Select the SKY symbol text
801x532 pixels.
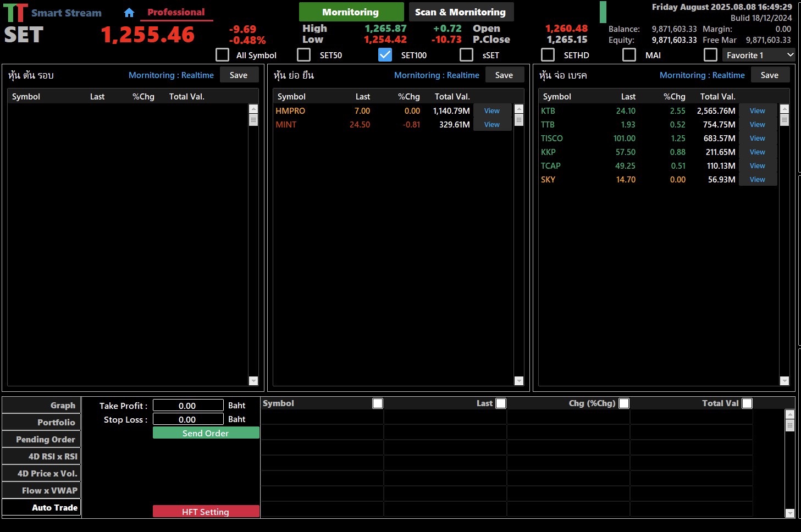tap(548, 180)
